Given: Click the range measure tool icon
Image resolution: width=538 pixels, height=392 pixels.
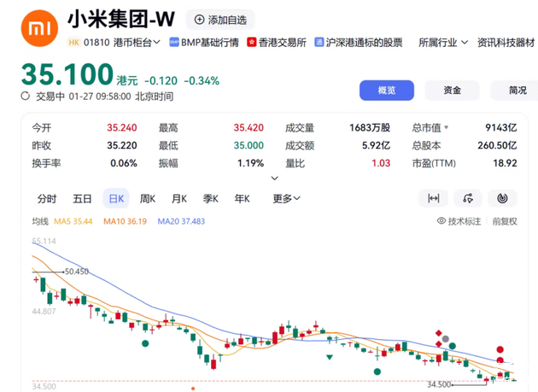Looking at the screenshot, I should click(433, 199).
